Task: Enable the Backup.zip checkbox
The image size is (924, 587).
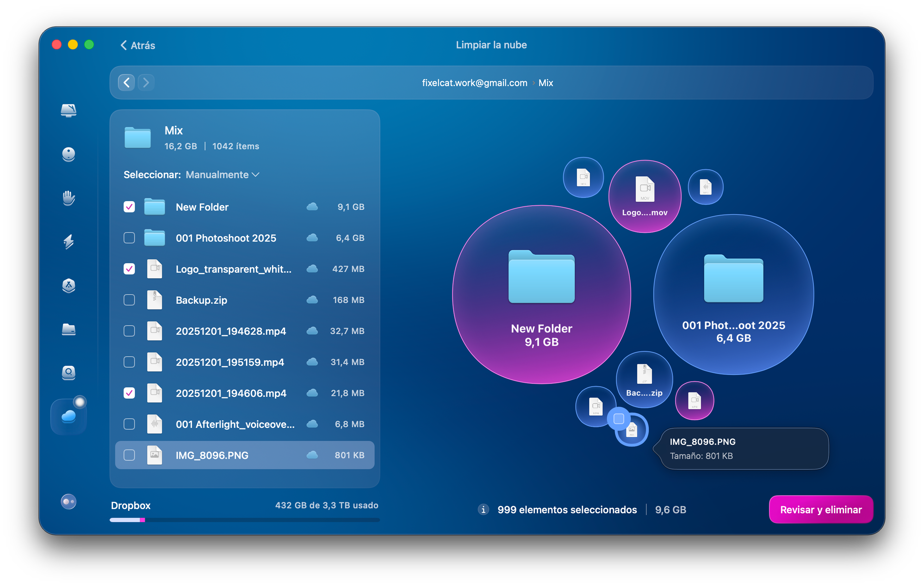Action: (129, 300)
